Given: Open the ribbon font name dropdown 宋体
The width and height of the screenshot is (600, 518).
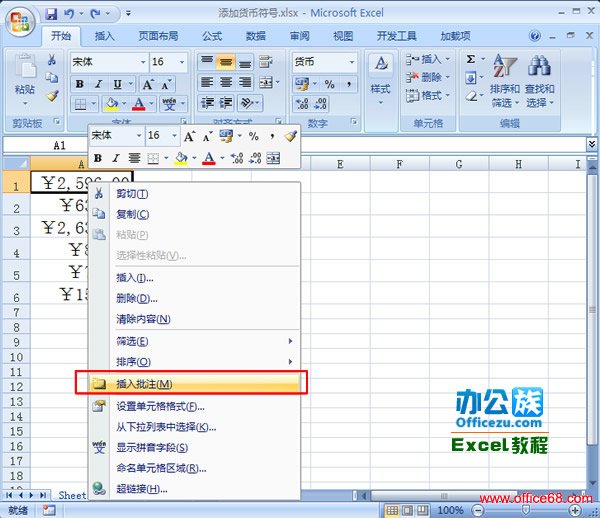Looking at the screenshot, I should pyautogui.click(x=143, y=62).
